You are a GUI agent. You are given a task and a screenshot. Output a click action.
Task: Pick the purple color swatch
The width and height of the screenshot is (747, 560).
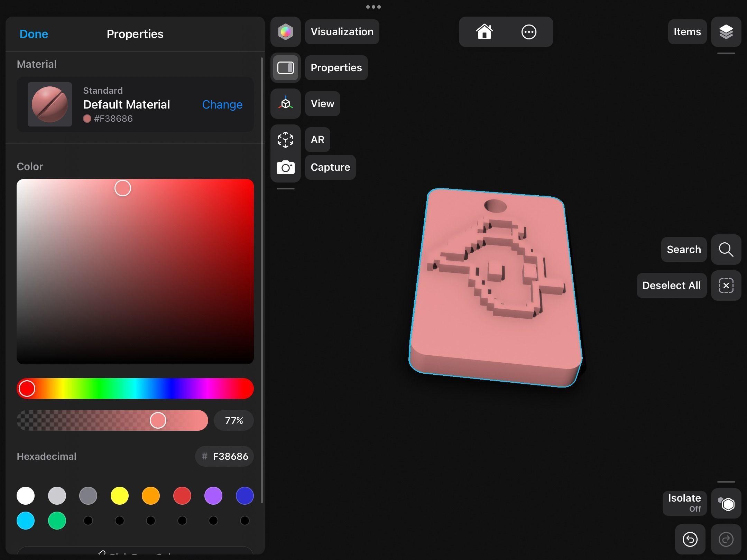[x=213, y=496]
